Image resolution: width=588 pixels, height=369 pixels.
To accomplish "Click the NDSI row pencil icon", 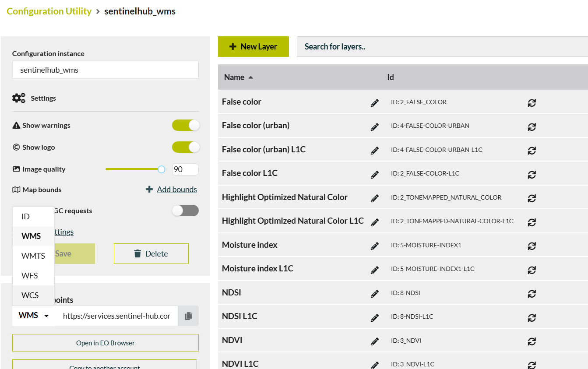I will point(375,294).
